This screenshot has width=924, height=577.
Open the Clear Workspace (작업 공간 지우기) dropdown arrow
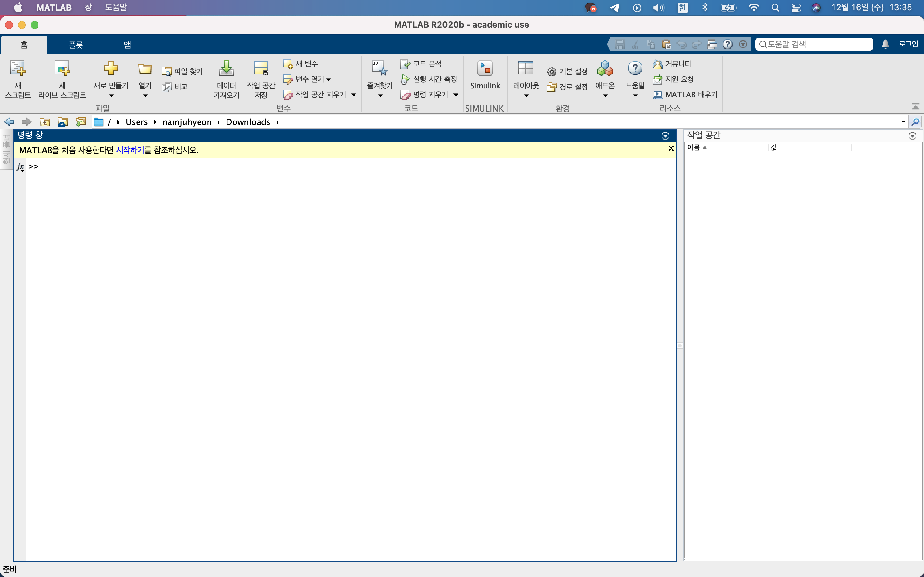pos(353,95)
